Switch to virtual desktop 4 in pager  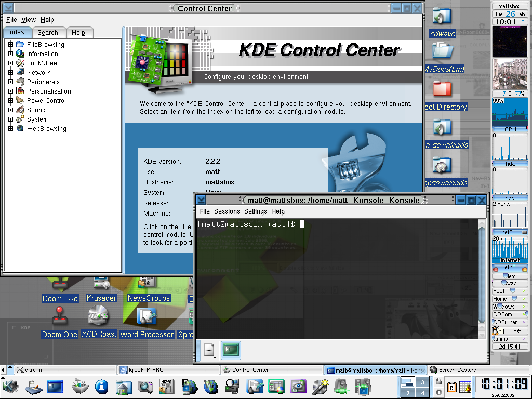(x=422, y=393)
